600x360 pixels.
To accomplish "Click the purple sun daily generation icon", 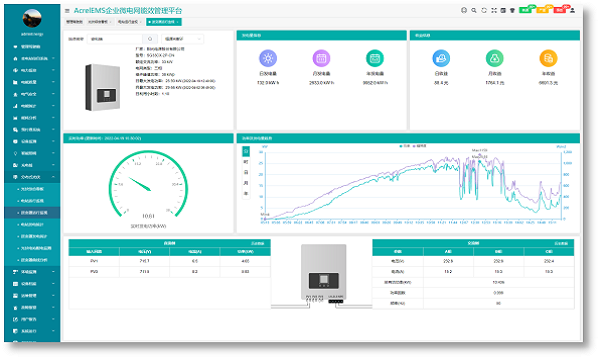I will [x=268, y=58].
